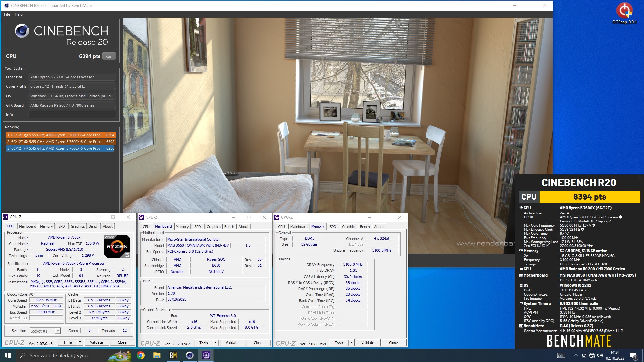This screenshot has height=362, width=644.
Task: Expand the Tools dropdown arrow in the Mainboard CPU-Z window
Action: [216, 343]
